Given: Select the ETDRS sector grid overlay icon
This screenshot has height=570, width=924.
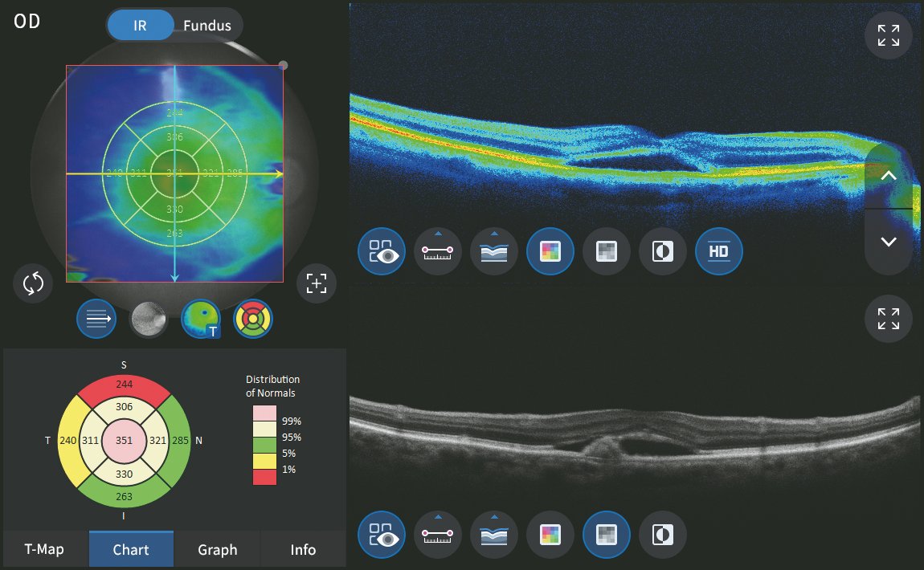Looking at the screenshot, I should click(x=253, y=319).
